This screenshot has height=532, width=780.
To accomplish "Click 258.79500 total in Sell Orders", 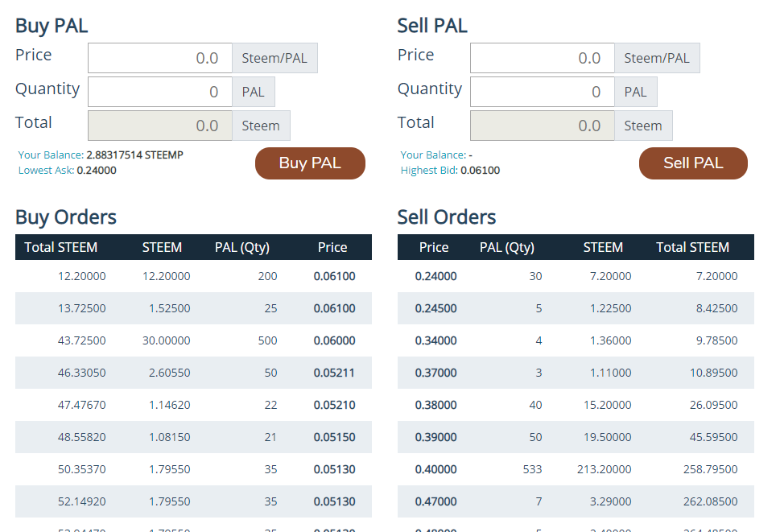I will click(710, 469).
